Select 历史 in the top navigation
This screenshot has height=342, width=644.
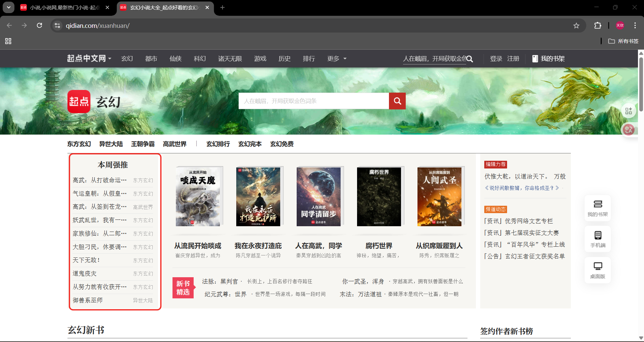tap(284, 59)
